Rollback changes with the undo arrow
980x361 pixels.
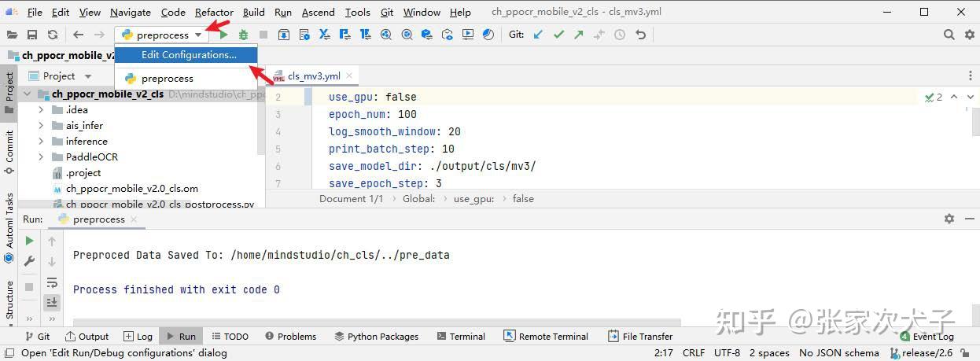[x=640, y=35]
